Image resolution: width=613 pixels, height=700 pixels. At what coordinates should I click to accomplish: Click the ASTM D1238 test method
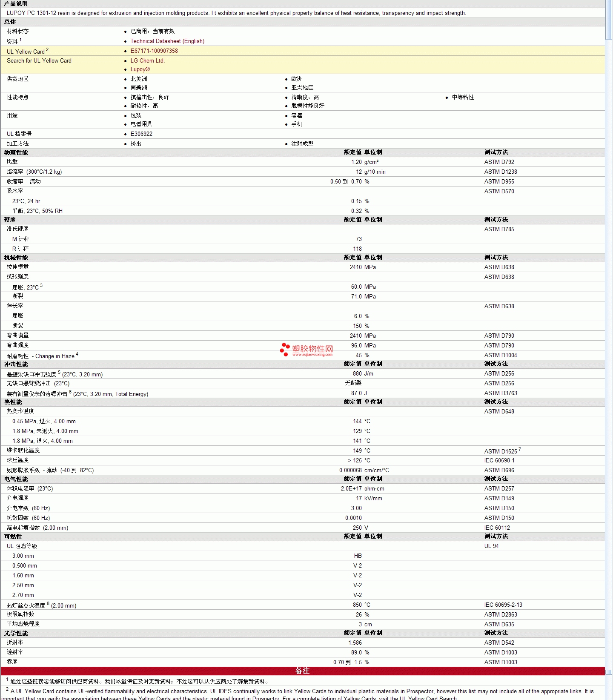501,172
